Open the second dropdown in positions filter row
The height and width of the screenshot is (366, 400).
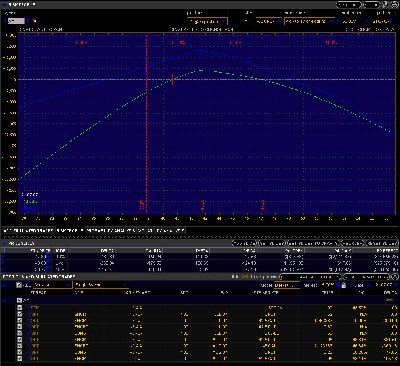[x=101, y=285]
